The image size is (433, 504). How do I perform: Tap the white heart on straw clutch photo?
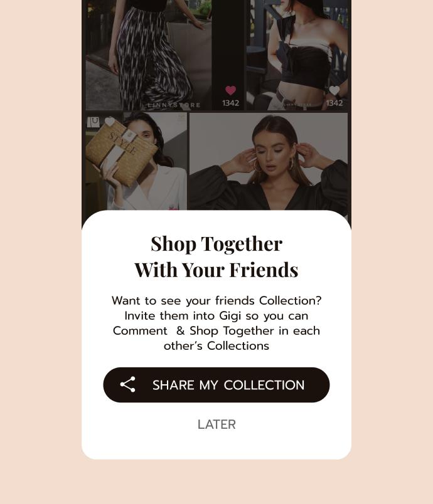point(110,122)
